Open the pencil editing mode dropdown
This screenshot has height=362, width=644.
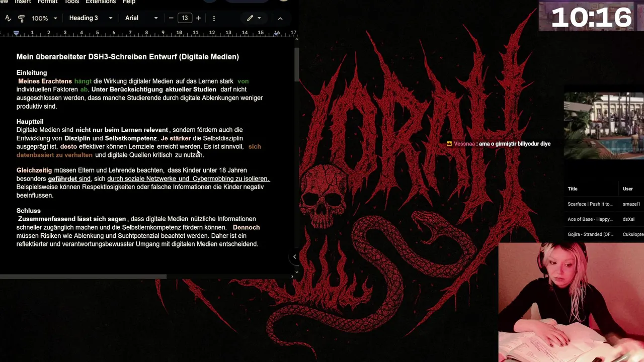254,18
